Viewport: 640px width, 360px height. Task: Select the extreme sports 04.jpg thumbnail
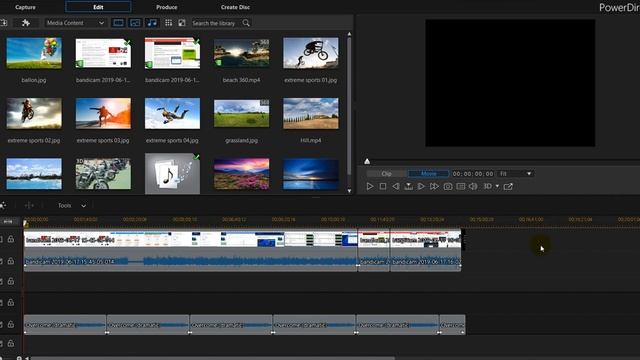pos(172,113)
